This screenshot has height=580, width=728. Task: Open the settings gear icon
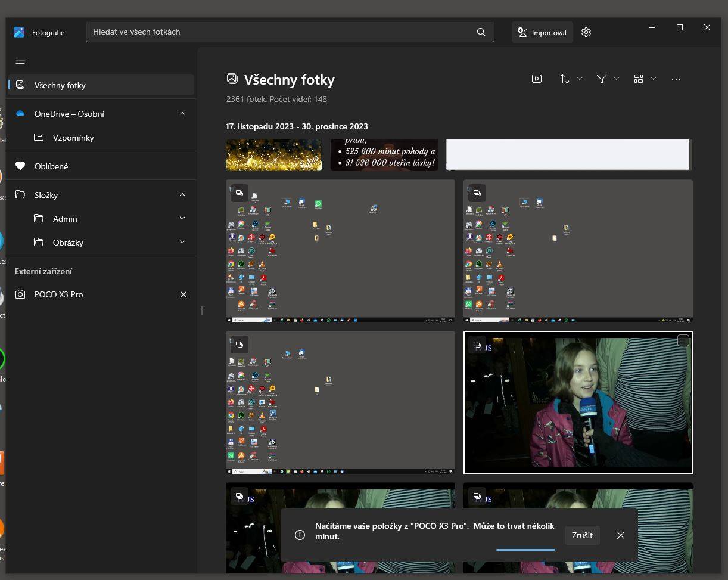pos(586,32)
